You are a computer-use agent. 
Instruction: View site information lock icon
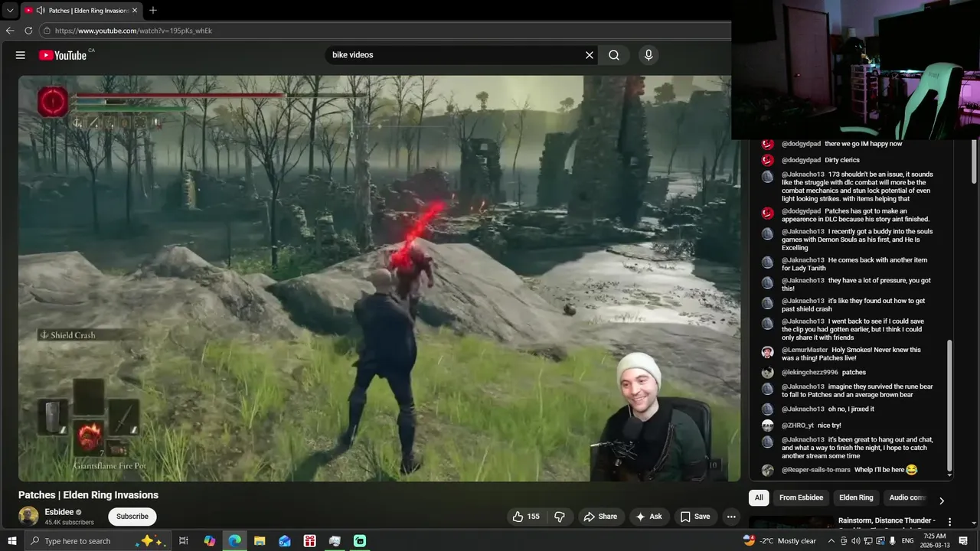click(47, 31)
